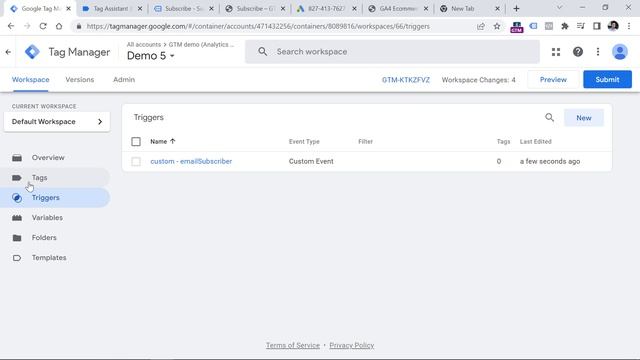Image resolution: width=640 pixels, height=360 pixels.
Task: Switch to the Versions tab
Action: [80, 80]
